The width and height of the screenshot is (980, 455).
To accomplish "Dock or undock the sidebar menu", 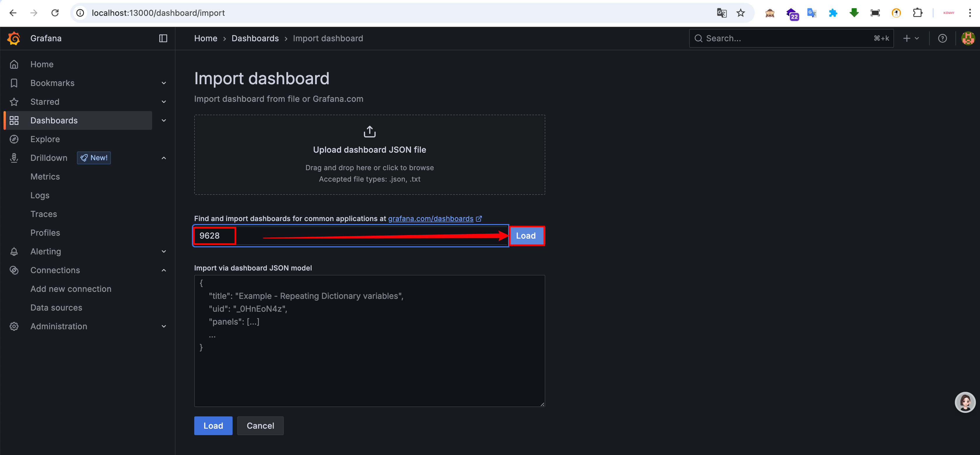I will click(163, 38).
